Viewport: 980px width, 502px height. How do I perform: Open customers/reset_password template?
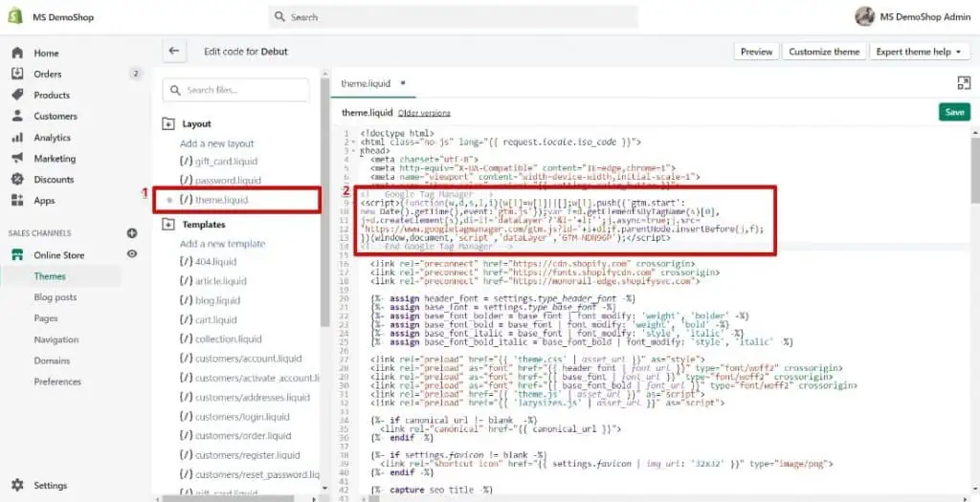pos(250,474)
